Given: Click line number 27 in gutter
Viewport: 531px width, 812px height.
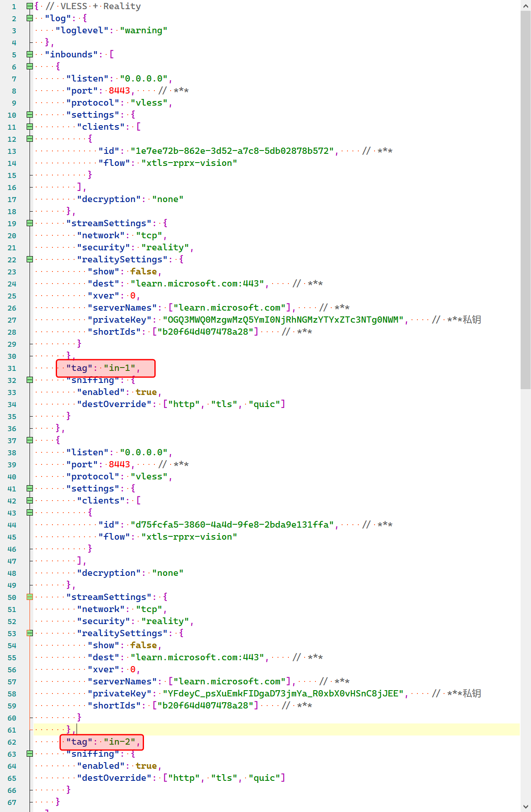Looking at the screenshot, I should tap(12, 320).
